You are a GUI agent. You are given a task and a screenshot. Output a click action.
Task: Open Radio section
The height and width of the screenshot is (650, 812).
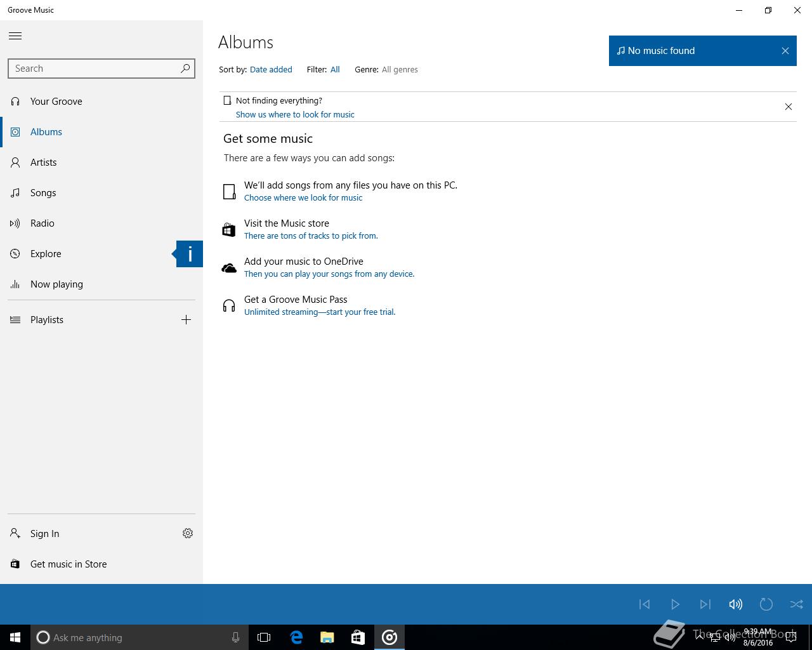(x=101, y=223)
